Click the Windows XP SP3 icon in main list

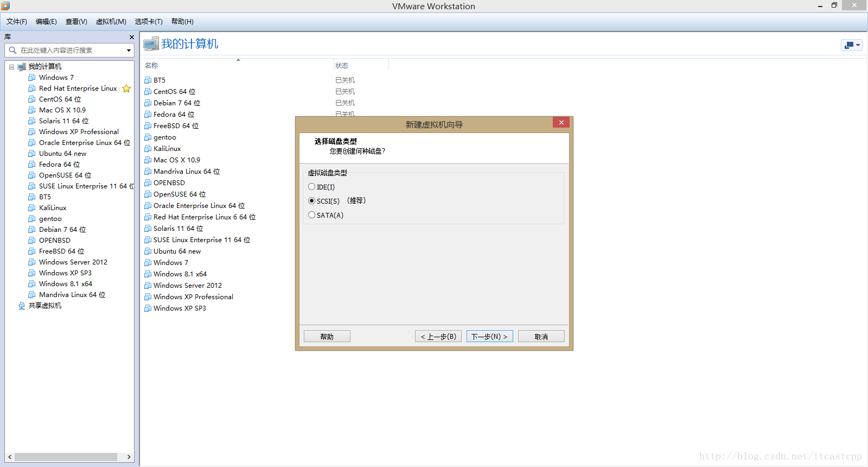coord(148,308)
